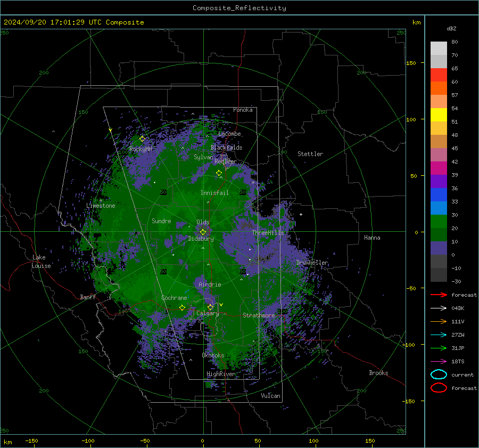Select the red 60-65 dBZ swatch
This screenshot has height=448, width=479.
pos(439,75)
